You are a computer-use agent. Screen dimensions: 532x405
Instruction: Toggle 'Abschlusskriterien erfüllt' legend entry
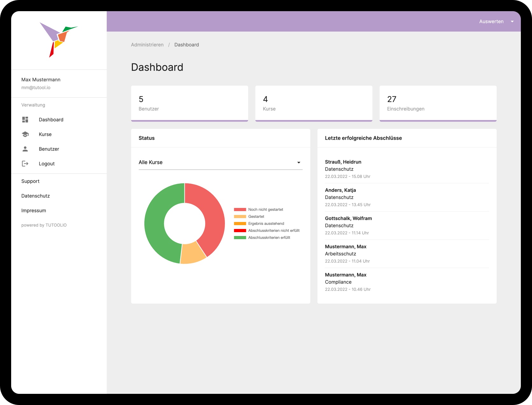(269, 238)
